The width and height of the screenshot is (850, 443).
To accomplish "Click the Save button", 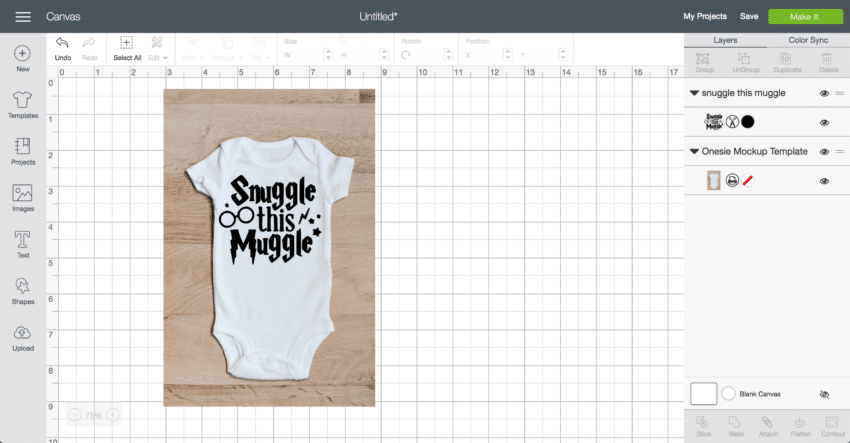I will [x=749, y=16].
